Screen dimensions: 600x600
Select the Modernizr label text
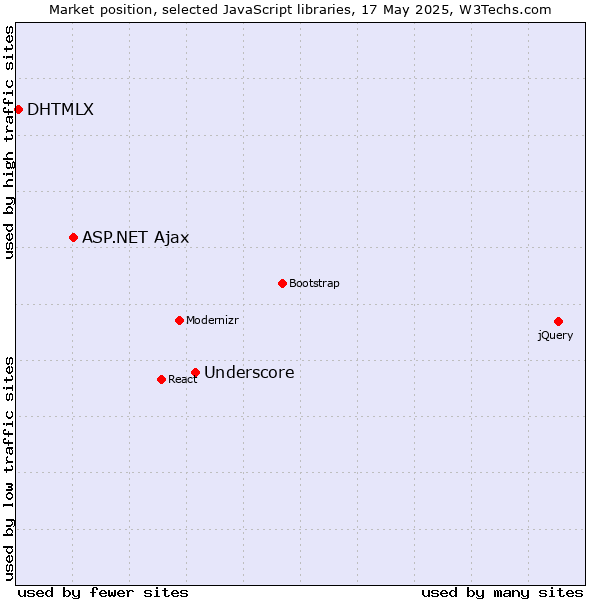pyautogui.click(x=212, y=320)
